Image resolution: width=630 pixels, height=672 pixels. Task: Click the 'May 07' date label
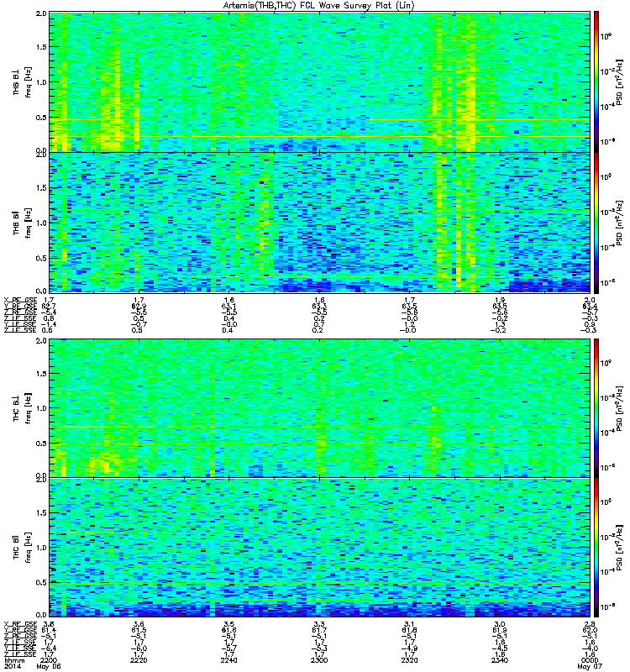pos(590,666)
